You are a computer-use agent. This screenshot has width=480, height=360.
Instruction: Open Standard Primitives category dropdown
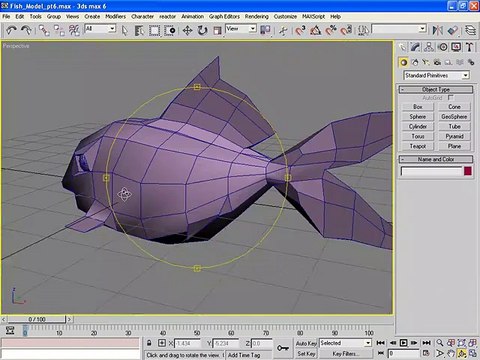(x=465, y=75)
